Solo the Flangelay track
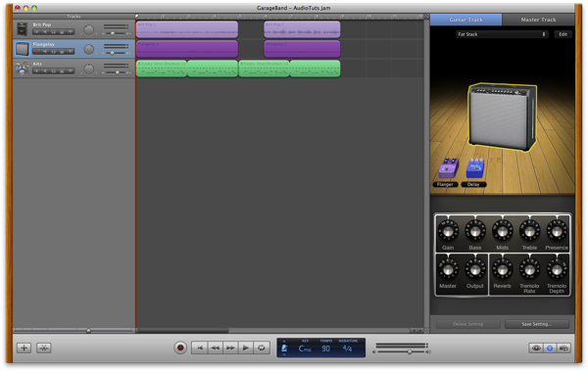This screenshot has height=371, width=588. (54, 52)
